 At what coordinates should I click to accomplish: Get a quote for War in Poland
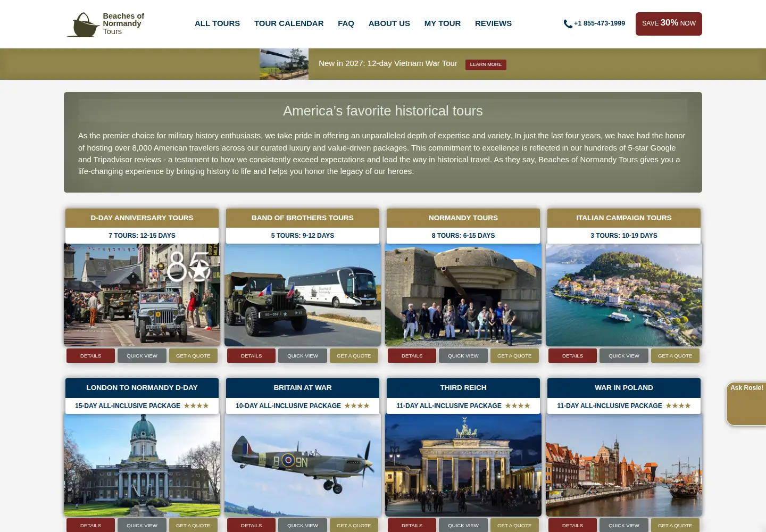coord(675,525)
